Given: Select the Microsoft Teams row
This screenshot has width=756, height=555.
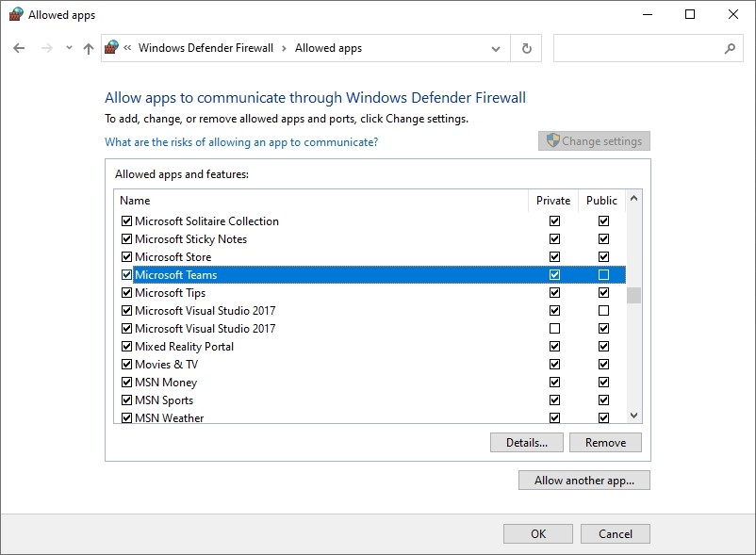Looking at the screenshot, I should (x=370, y=274).
